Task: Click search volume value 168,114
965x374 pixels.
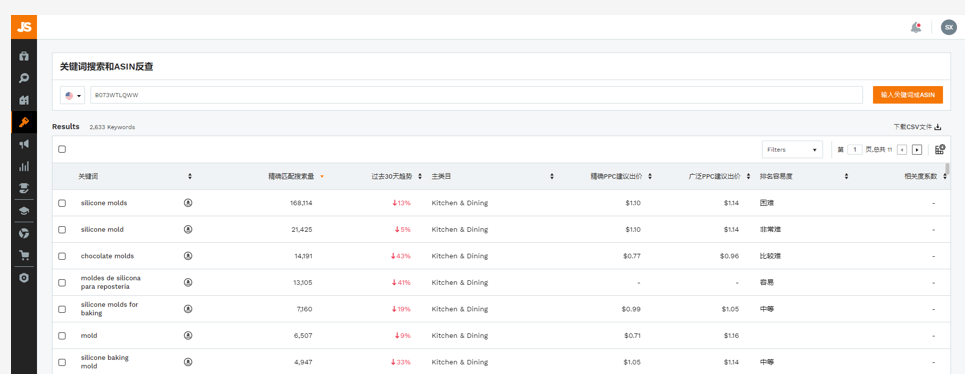Action: coord(301,203)
